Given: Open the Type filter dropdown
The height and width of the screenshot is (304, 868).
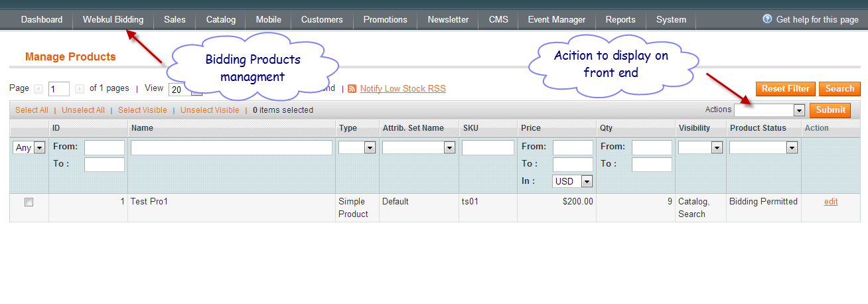Looking at the screenshot, I should tap(357, 147).
